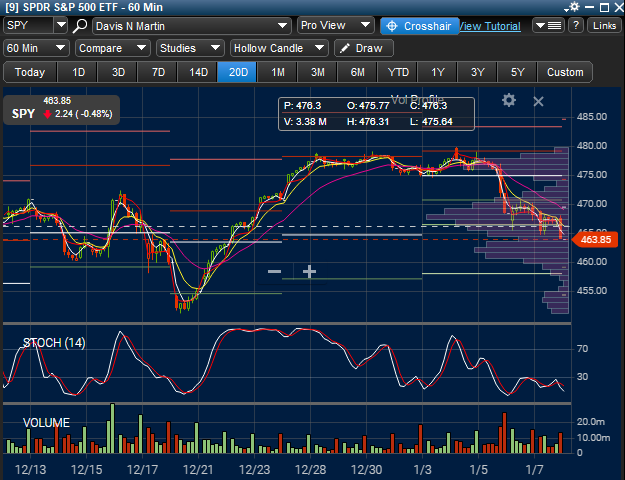This screenshot has height=480, width=625.
Task: Click the SPY quote badge on chart
Action: coord(62,109)
